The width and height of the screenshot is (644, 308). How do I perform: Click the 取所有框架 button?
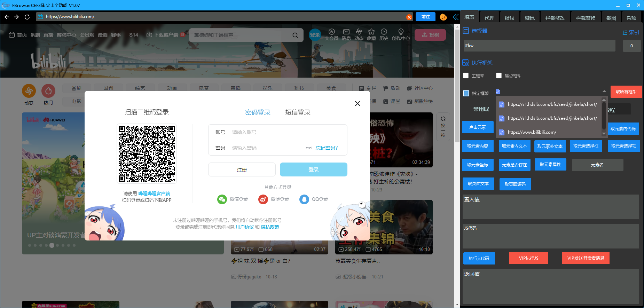(x=626, y=92)
